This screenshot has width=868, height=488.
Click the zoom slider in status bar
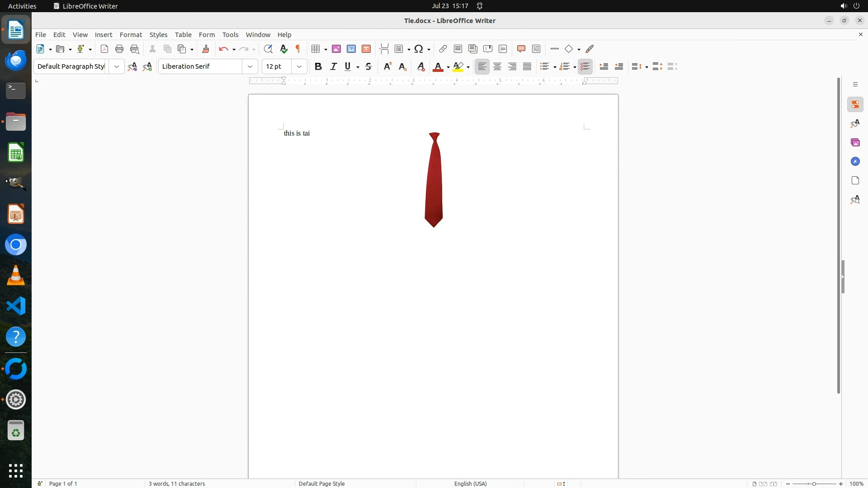(x=814, y=483)
